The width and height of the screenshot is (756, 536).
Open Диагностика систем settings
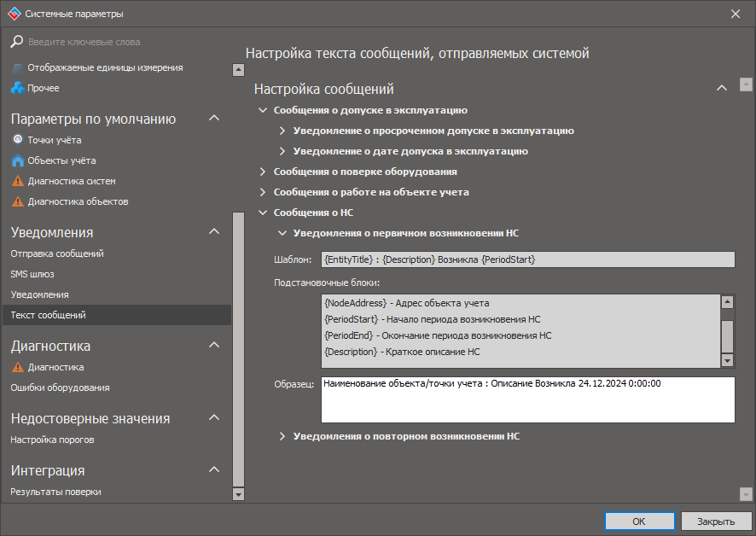pos(72,181)
